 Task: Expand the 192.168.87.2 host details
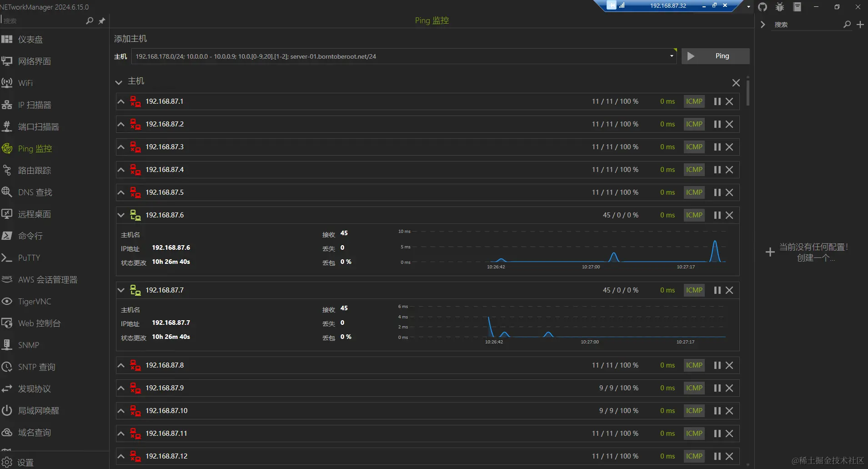pos(121,124)
